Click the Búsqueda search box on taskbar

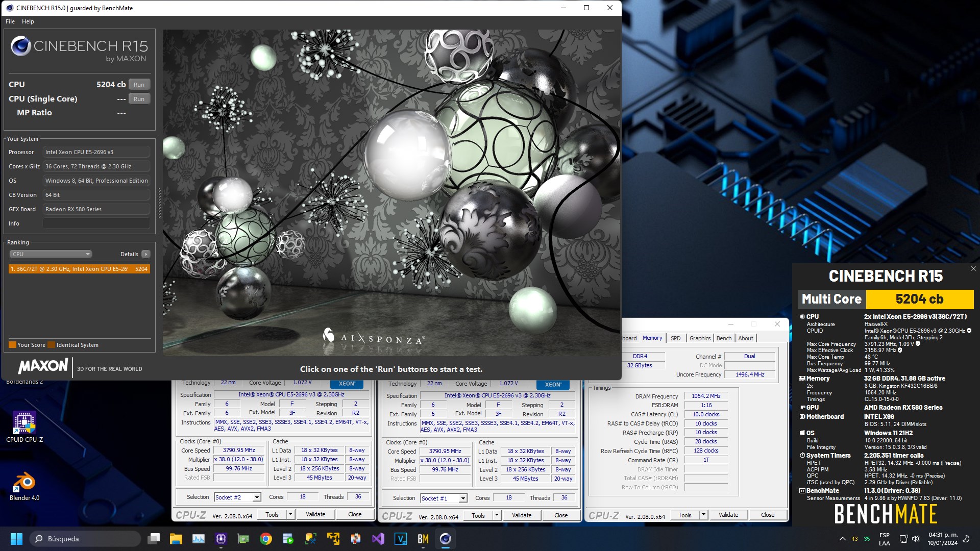tap(85, 539)
